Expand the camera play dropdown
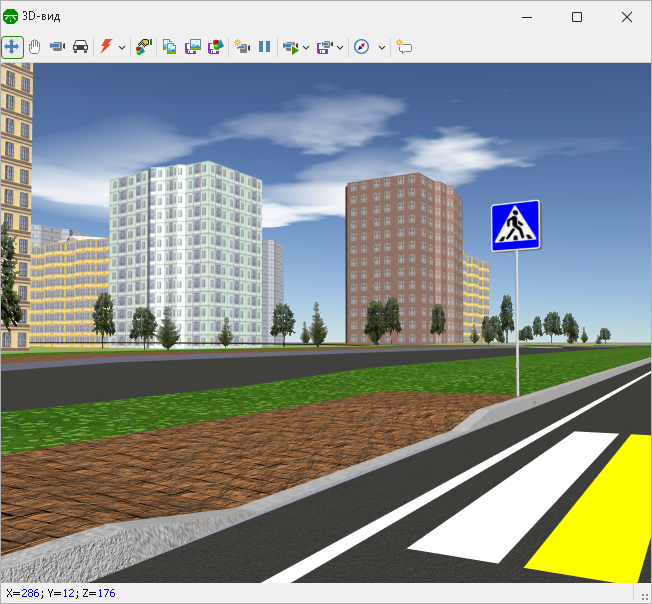652x604 pixels. point(306,47)
